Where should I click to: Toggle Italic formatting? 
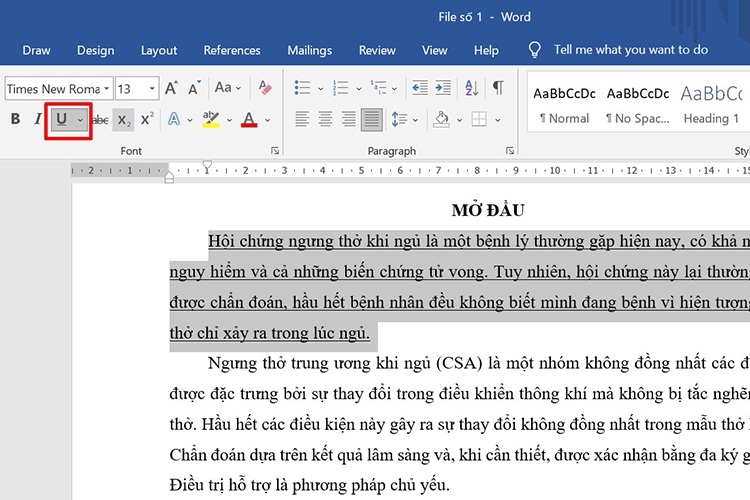pyautogui.click(x=38, y=119)
